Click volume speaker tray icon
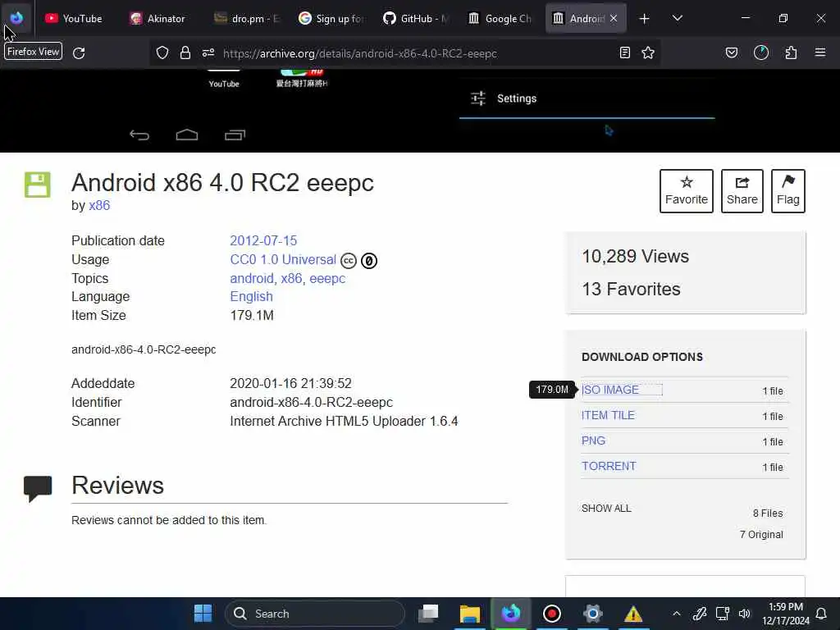The height and width of the screenshot is (630, 840). pos(745,614)
